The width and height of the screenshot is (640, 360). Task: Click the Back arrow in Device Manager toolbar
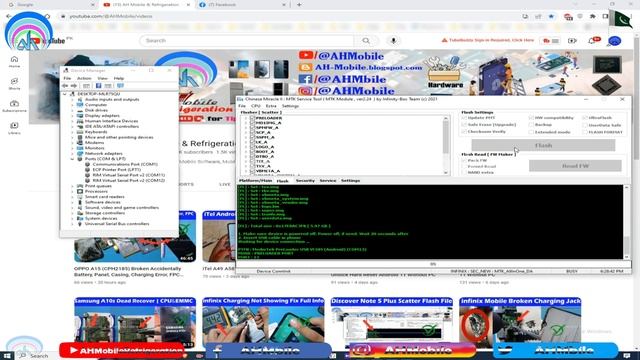(65, 86)
